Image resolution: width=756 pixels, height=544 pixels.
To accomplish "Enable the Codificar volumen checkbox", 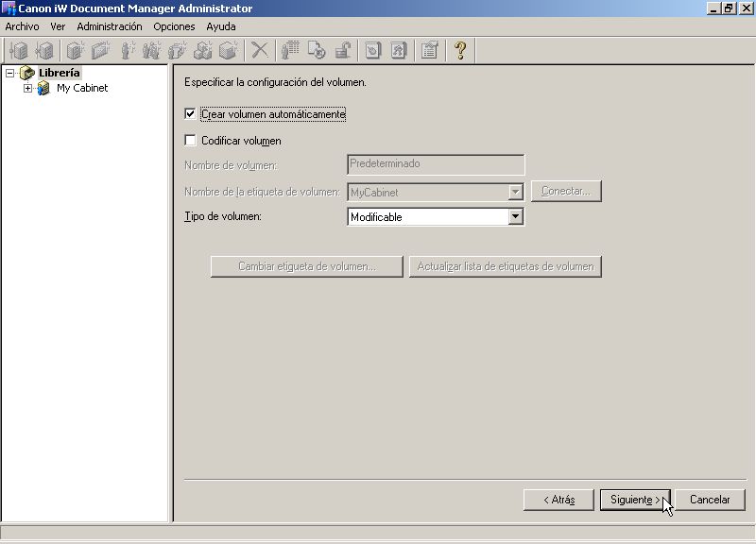I will click(x=190, y=140).
